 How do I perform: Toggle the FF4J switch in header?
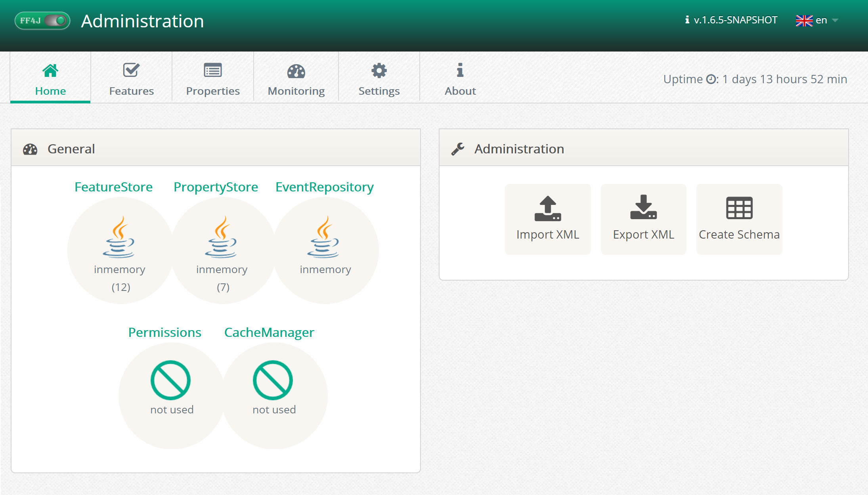click(55, 21)
